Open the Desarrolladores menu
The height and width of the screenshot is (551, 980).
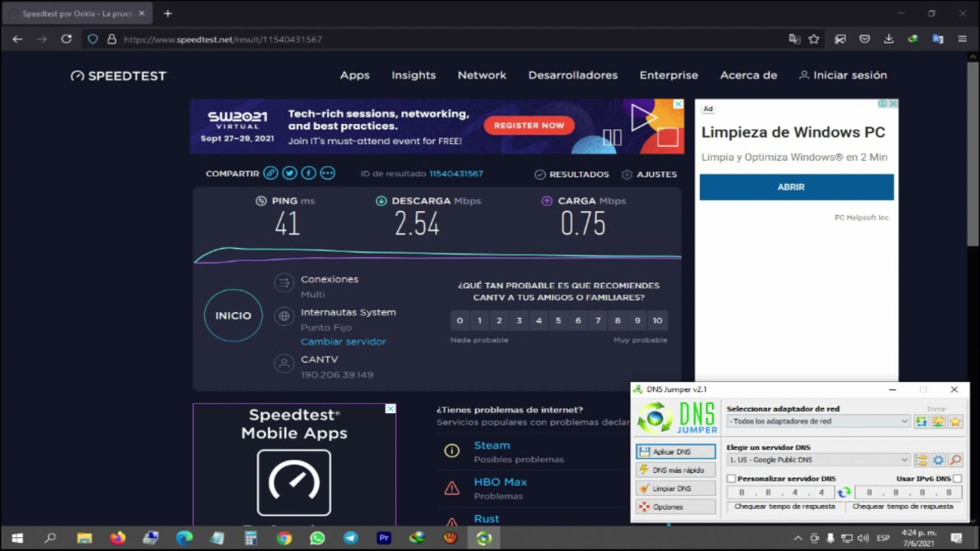[x=573, y=75]
